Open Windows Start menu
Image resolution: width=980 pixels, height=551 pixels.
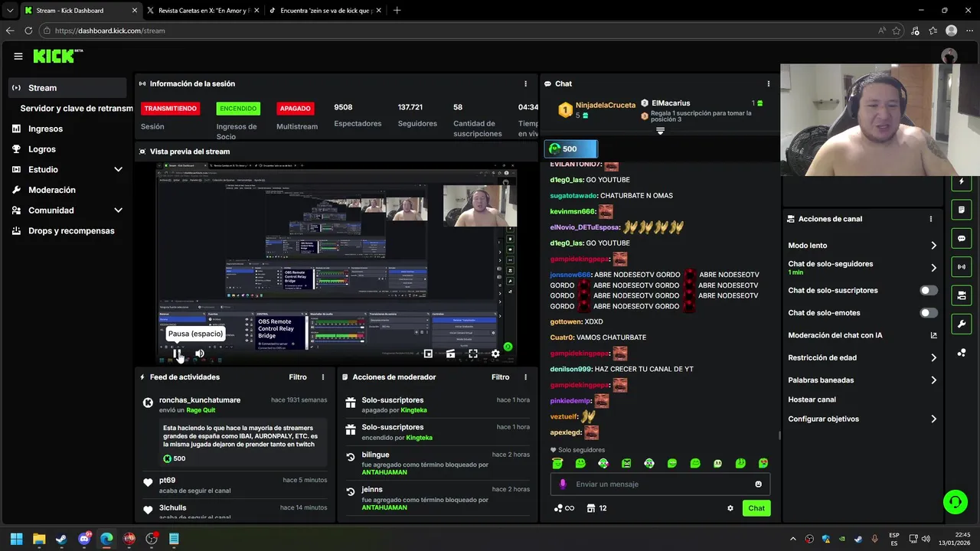[16, 539]
